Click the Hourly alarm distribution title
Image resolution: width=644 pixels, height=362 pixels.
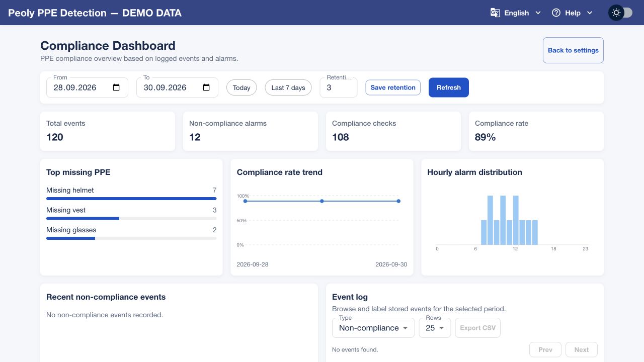coord(475,172)
